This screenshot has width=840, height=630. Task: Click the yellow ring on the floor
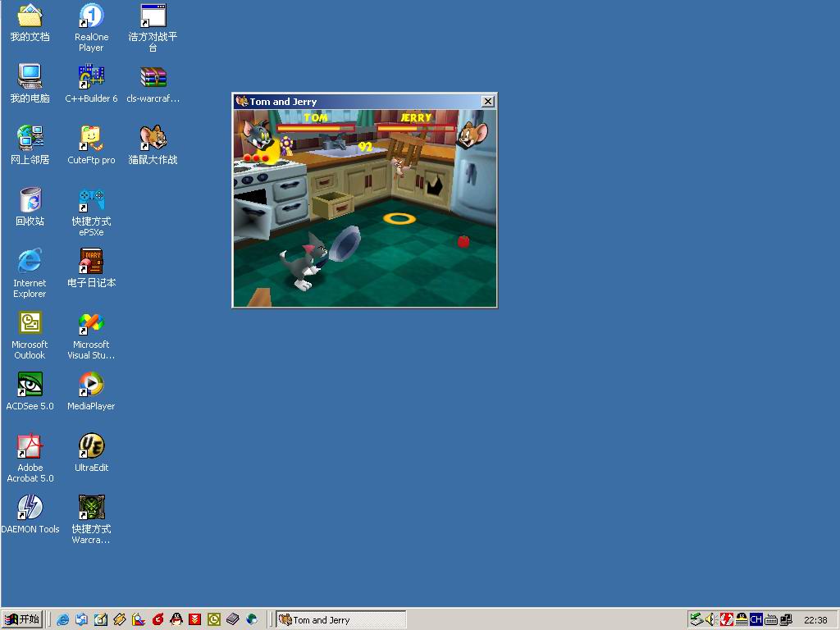point(399,218)
